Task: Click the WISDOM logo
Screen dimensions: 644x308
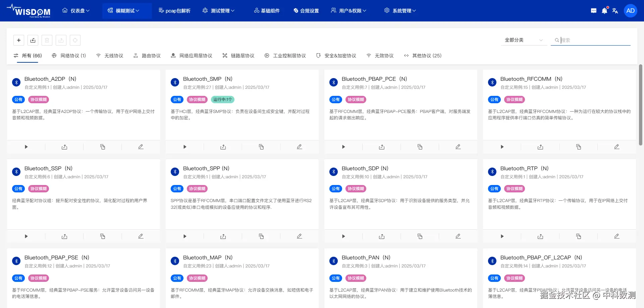Action: pos(29,11)
